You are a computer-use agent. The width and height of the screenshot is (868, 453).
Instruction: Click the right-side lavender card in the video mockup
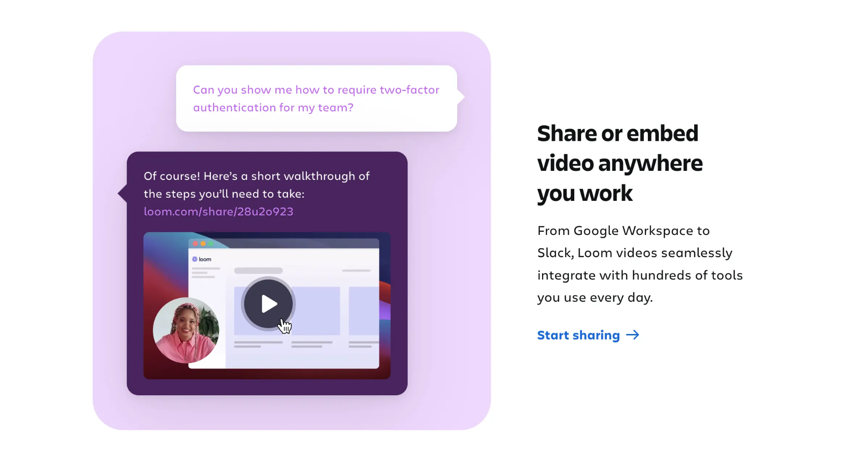point(364,311)
